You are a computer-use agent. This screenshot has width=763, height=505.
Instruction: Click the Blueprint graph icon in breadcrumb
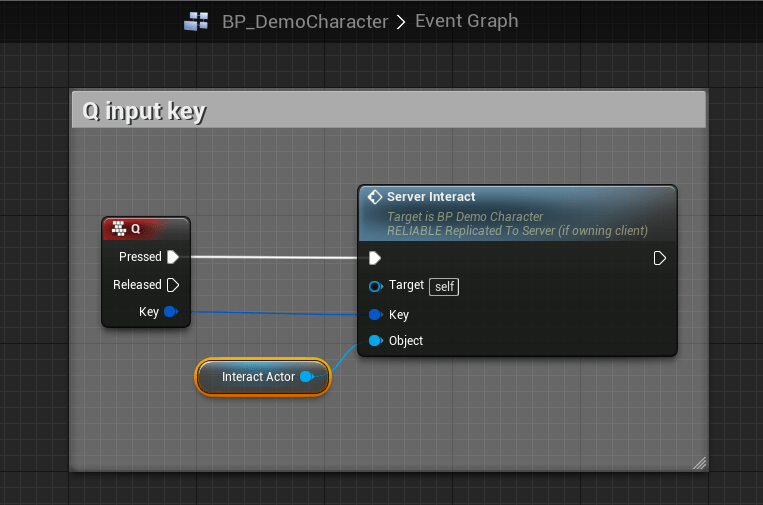tap(196, 21)
